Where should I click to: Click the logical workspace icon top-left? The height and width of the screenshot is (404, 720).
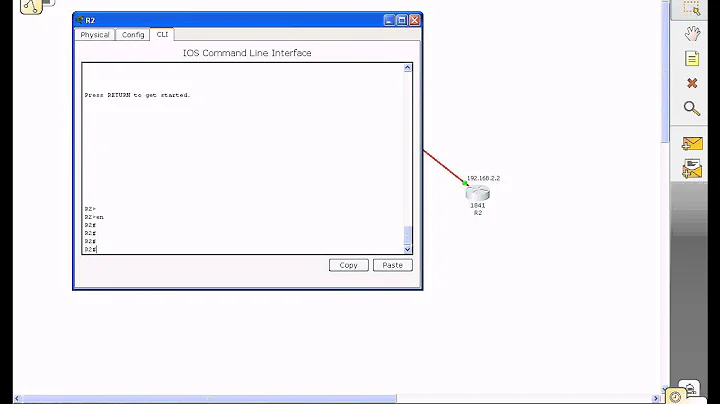click(31, 6)
